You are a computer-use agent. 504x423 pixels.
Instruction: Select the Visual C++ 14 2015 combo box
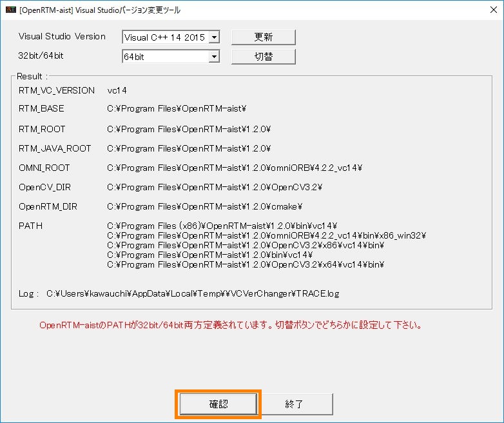click(171, 37)
